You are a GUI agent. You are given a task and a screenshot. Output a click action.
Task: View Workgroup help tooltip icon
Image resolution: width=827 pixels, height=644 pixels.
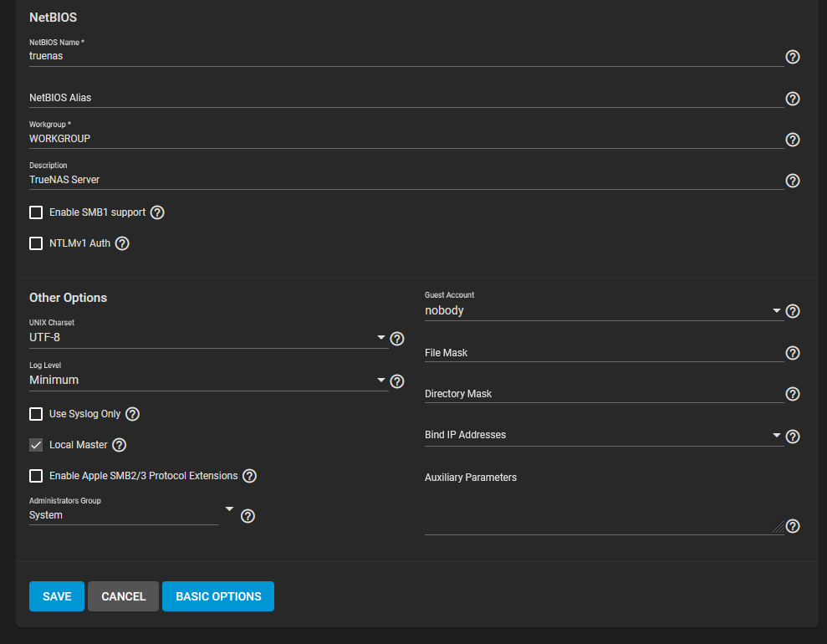[x=792, y=140]
